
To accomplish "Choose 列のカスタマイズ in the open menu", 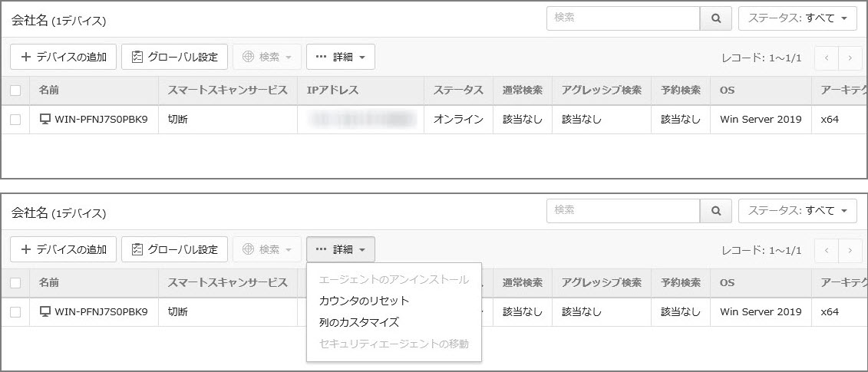I will [x=358, y=322].
